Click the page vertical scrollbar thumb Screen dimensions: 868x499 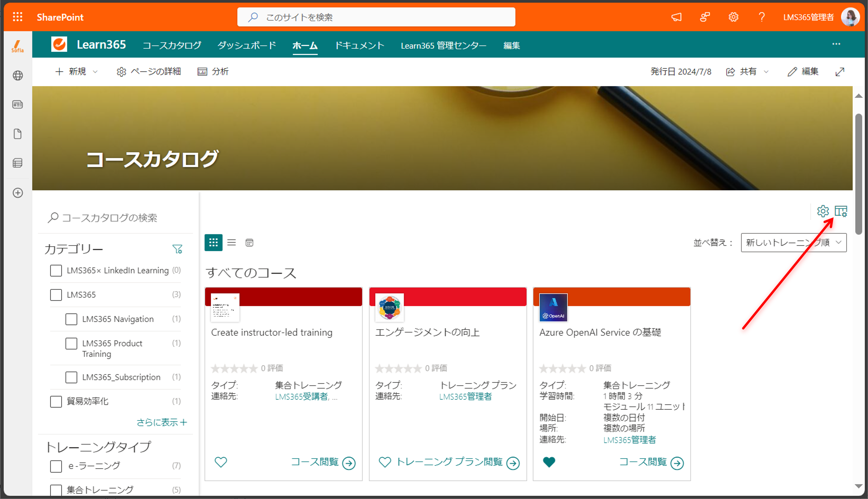coord(858,174)
